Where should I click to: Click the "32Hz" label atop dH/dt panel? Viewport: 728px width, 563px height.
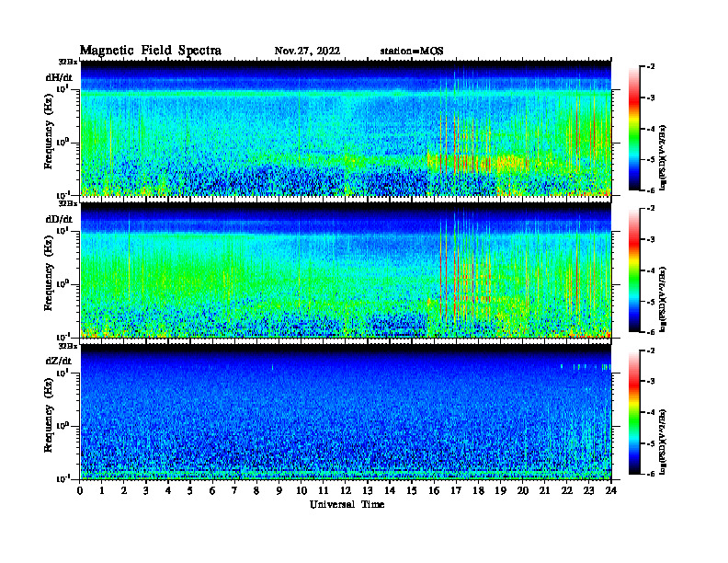coord(68,62)
